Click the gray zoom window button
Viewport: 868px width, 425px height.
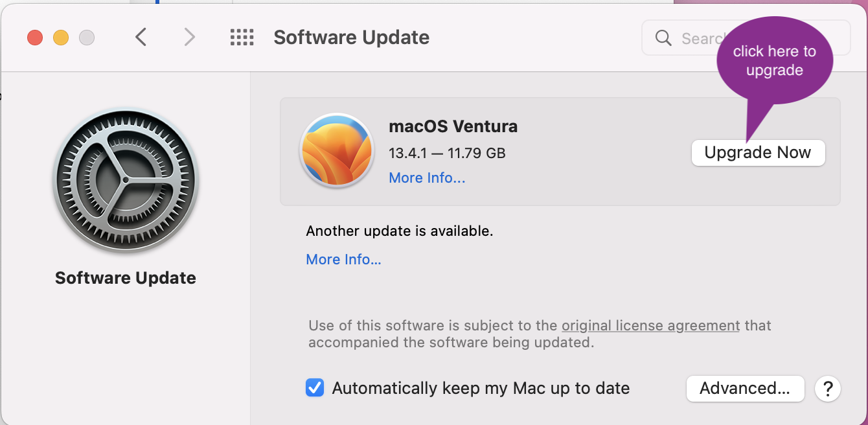[x=87, y=38]
